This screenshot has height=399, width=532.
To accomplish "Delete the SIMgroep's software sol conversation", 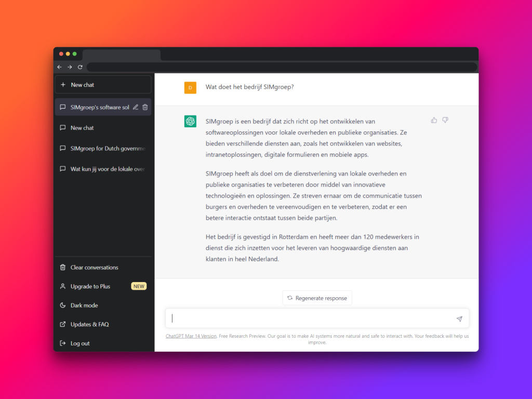I will click(145, 107).
